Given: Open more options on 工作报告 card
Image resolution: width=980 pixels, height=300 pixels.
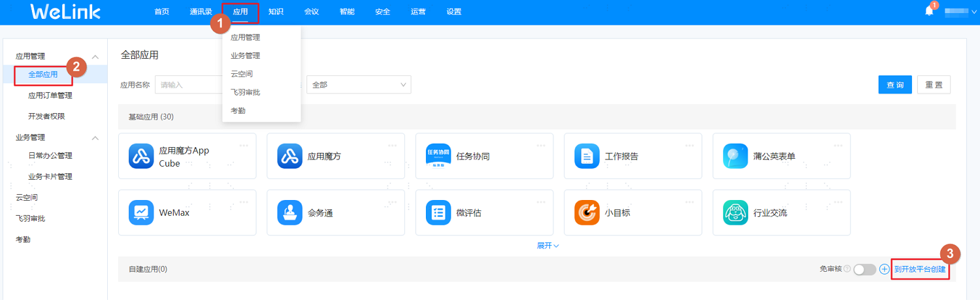Looking at the screenshot, I should pos(689,145).
